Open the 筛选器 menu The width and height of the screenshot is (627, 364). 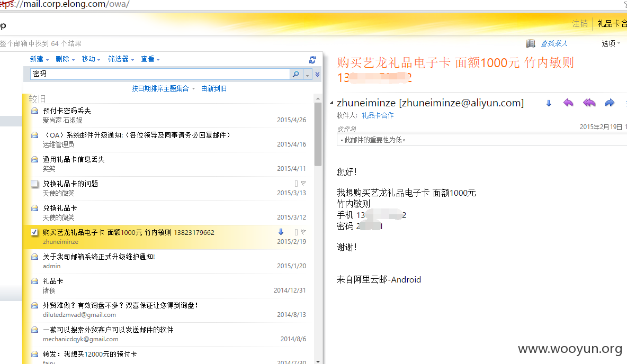[121, 59]
